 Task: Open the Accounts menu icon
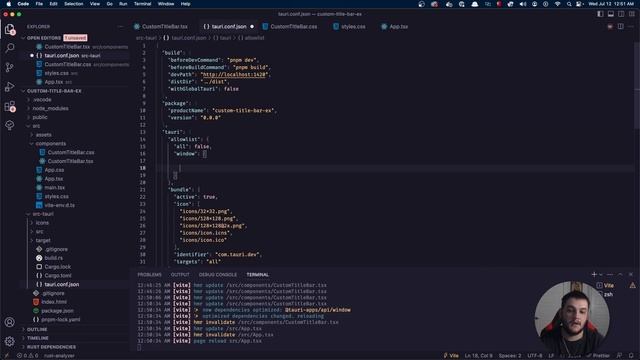[9, 322]
